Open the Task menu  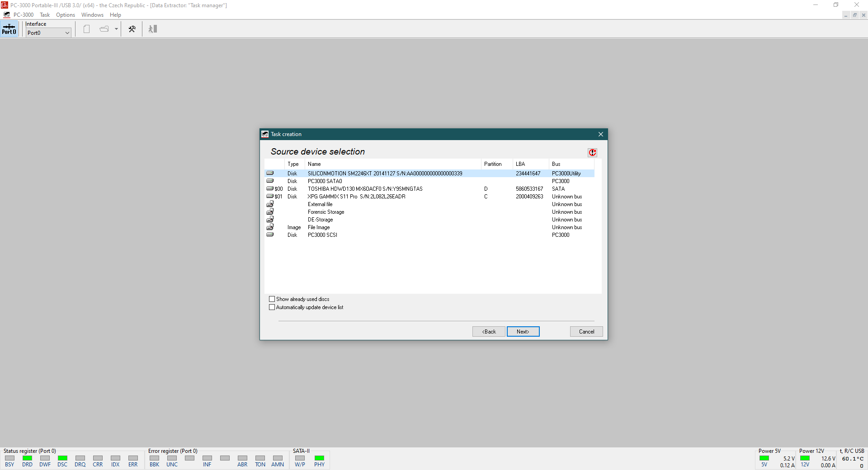point(45,15)
